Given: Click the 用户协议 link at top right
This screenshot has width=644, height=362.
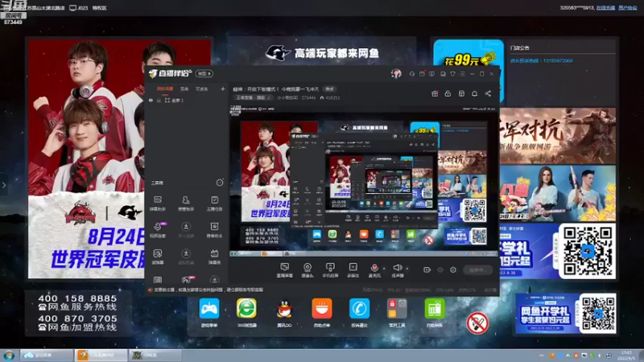Looking at the screenshot, I should pos(628,8).
